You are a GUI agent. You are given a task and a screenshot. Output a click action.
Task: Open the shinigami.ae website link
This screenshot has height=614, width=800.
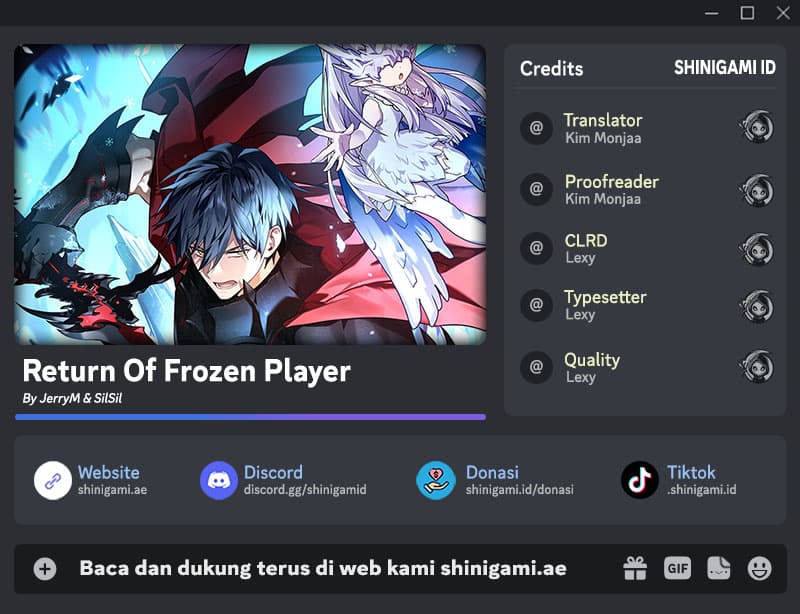(x=112, y=490)
